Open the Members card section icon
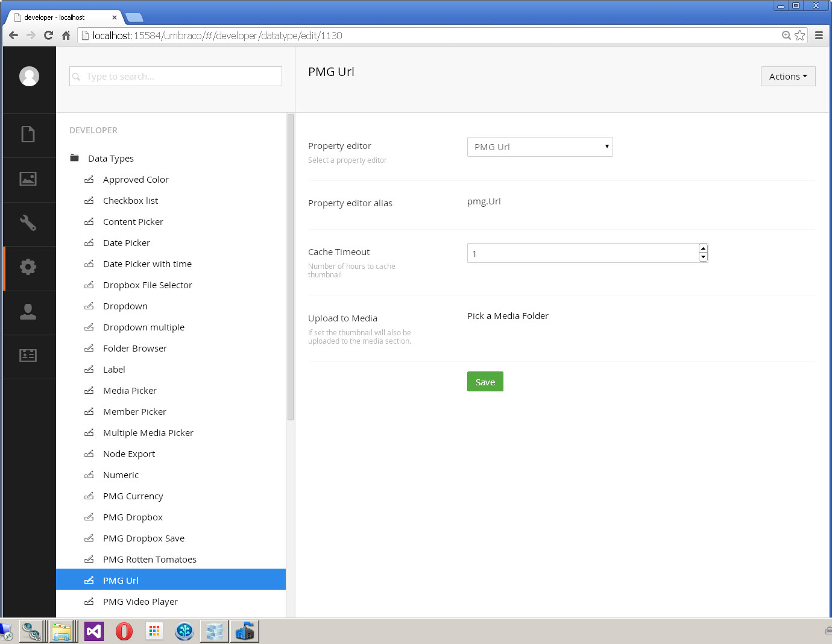832x644 pixels. [28, 356]
